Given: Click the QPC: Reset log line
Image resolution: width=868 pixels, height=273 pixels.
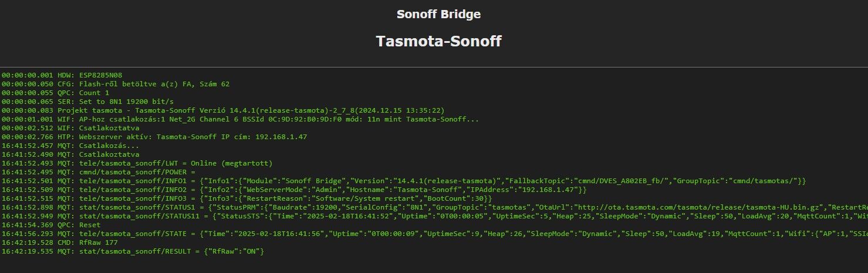Looking at the screenshot, I should [x=51, y=225].
